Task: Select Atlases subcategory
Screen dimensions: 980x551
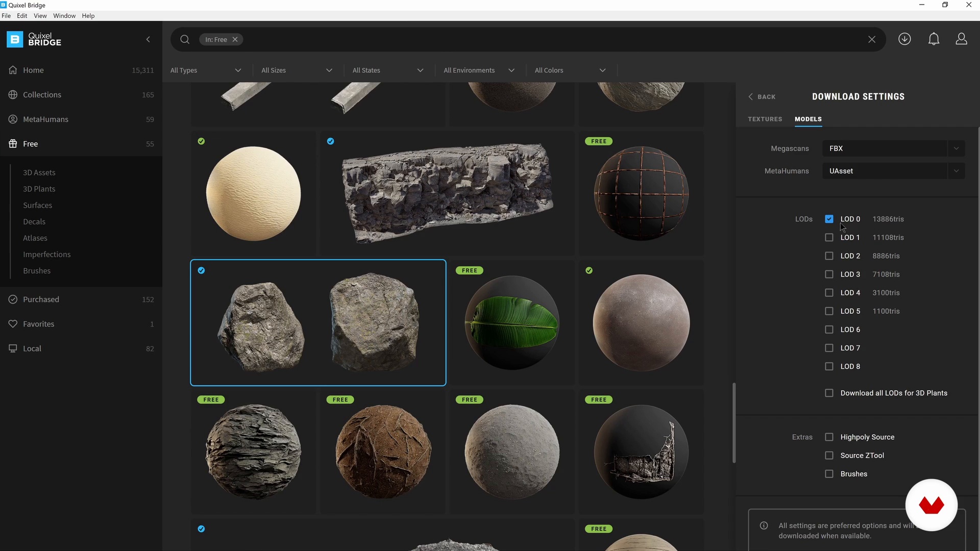Action: point(35,238)
